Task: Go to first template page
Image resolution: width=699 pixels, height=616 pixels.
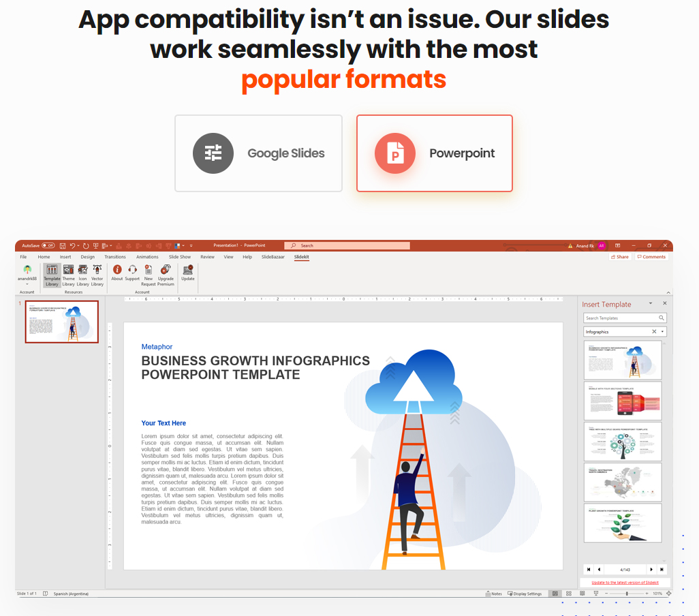Action: tap(589, 569)
